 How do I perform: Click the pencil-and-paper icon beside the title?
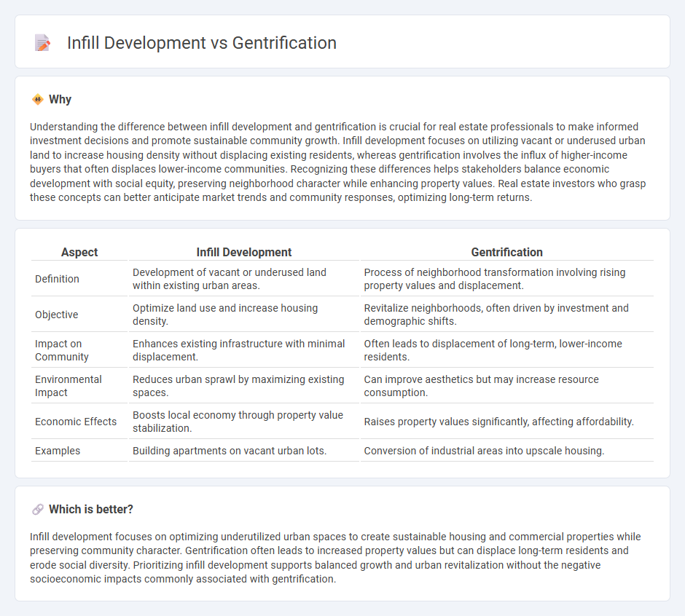42,43
